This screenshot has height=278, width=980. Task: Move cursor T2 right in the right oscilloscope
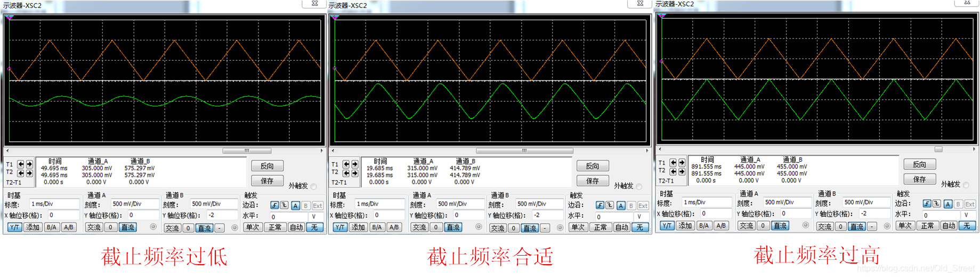[682, 171]
